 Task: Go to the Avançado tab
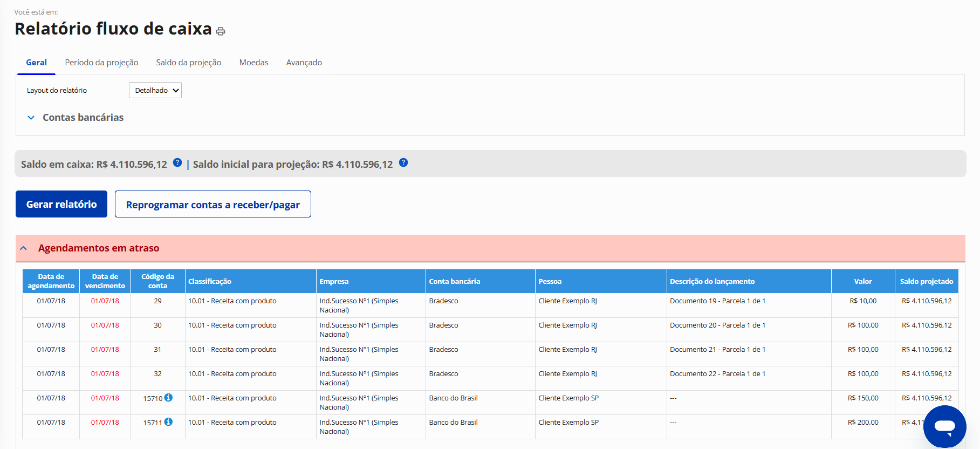304,63
